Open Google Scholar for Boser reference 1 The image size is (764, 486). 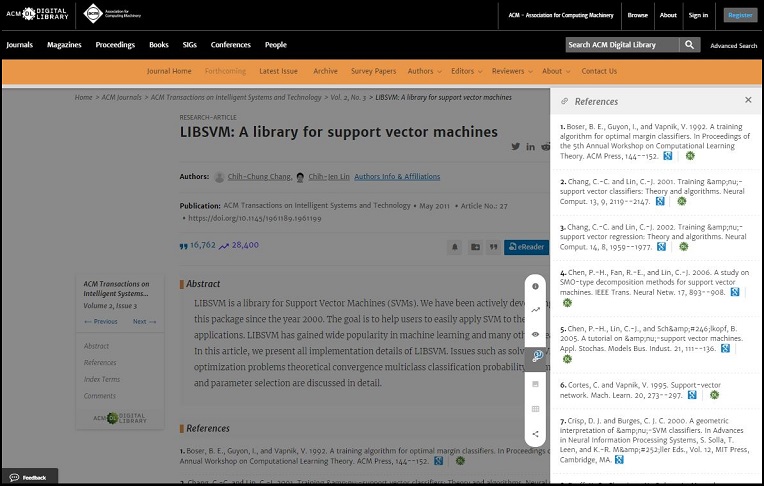point(668,156)
